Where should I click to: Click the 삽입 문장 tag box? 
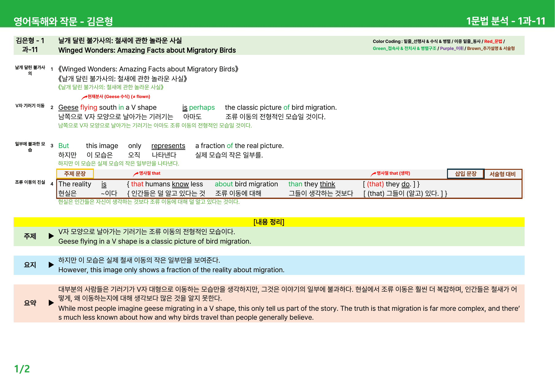point(465,174)
